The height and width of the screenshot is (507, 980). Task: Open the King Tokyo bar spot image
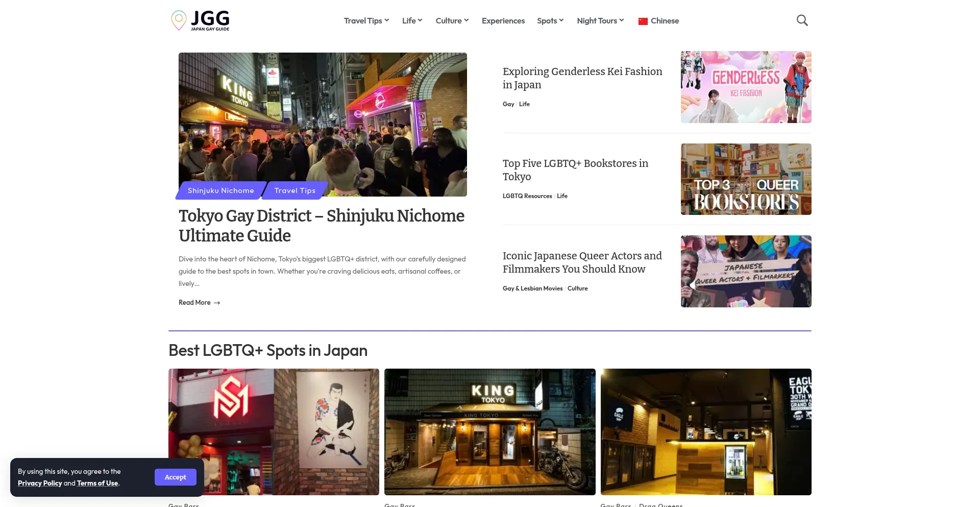pos(489,431)
